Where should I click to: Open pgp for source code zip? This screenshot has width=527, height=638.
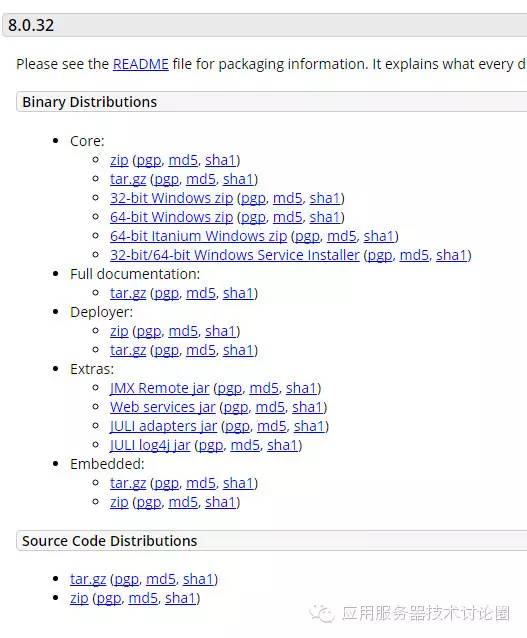[109, 598]
